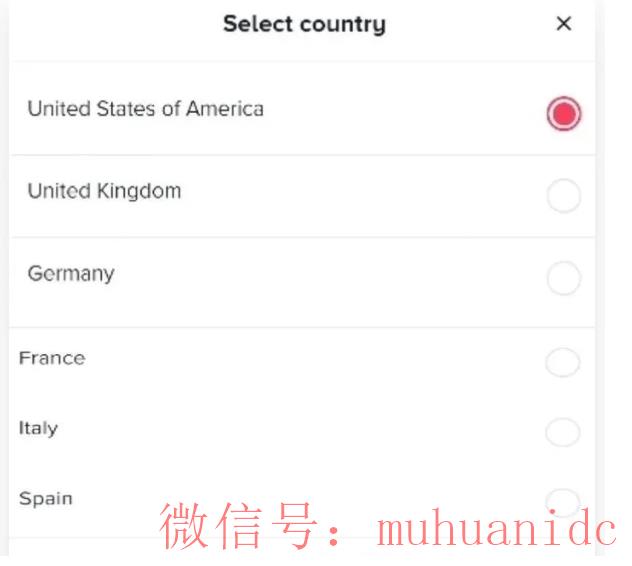Click the Italy country name text
Image resolution: width=632 pixels, height=566 pixels.
[38, 428]
